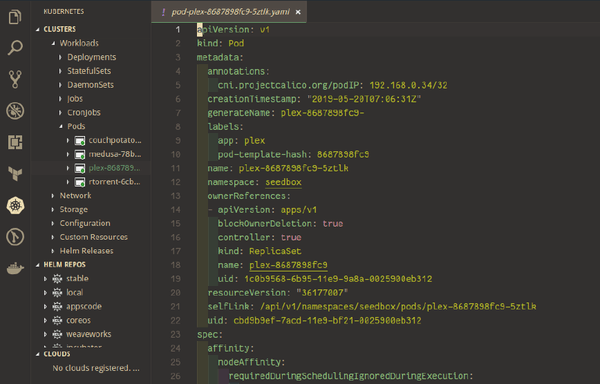
Task: Open the Git-like circular branch icon
Action: [x=15, y=237]
